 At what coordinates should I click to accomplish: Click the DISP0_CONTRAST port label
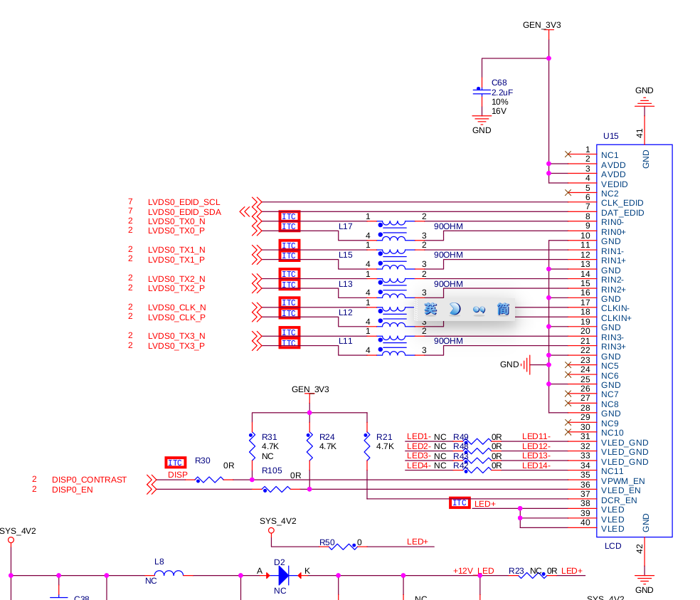pyautogui.click(x=90, y=480)
